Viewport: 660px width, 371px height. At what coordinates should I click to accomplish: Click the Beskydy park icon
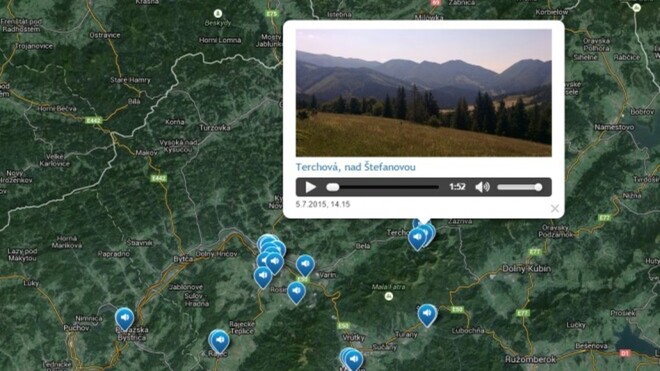click(218, 13)
